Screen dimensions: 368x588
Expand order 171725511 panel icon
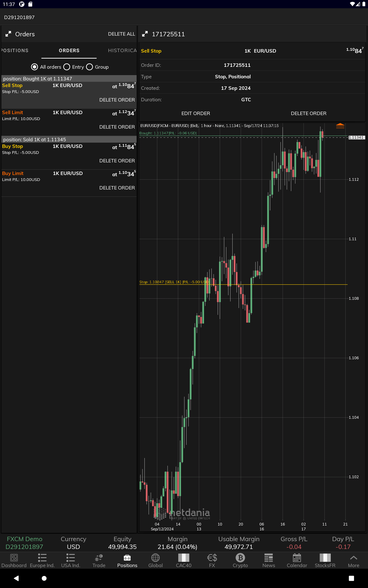tap(145, 34)
